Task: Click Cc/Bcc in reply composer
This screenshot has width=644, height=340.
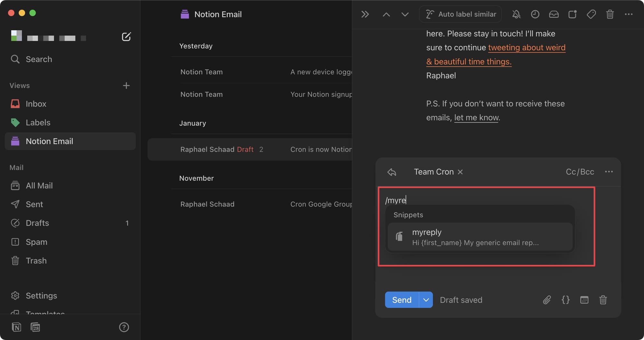Action: pos(580,172)
